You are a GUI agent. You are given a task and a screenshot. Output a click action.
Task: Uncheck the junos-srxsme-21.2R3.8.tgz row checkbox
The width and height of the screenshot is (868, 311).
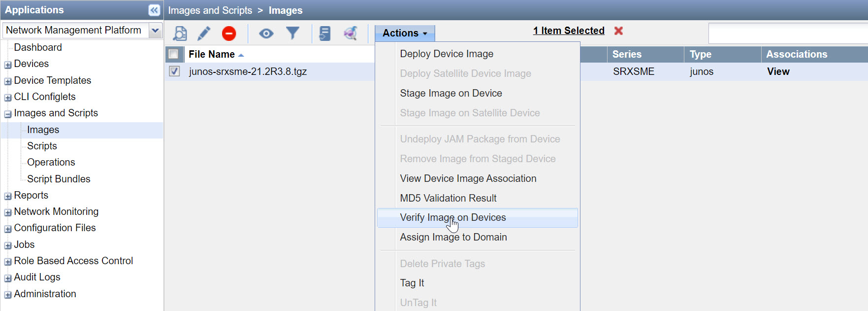(174, 71)
